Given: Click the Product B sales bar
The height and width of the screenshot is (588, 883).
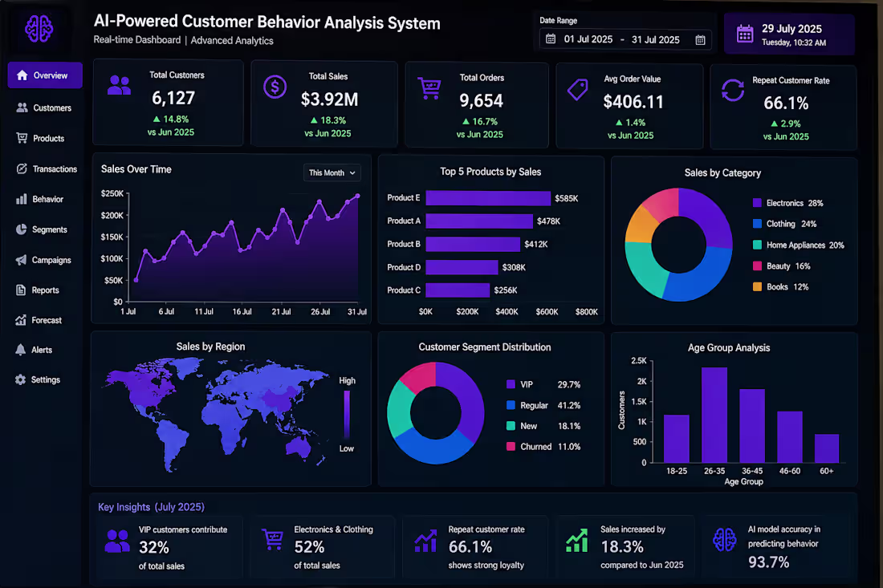Looking at the screenshot, I should click(x=473, y=244).
